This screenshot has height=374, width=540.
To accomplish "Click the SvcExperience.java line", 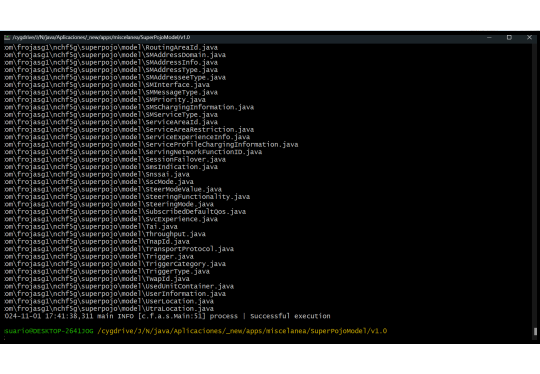I will [111, 219].
